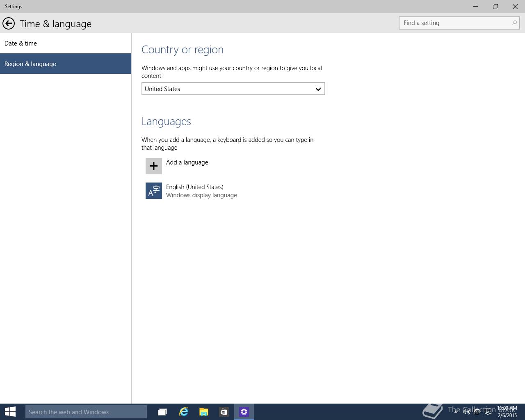Focus the Find a setting search box

click(459, 23)
